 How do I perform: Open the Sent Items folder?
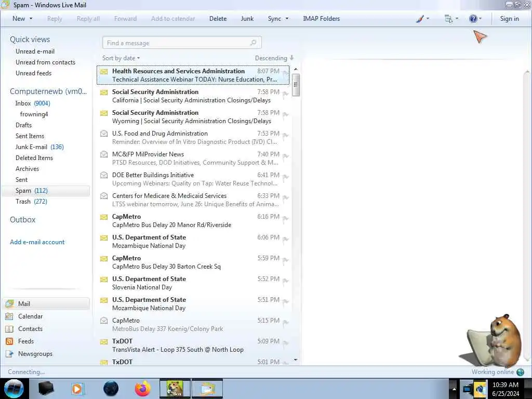(30, 136)
